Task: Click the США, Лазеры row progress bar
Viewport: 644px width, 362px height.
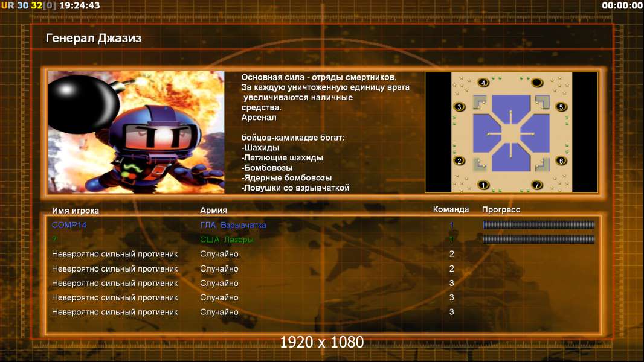Action: click(x=539, y=239)
